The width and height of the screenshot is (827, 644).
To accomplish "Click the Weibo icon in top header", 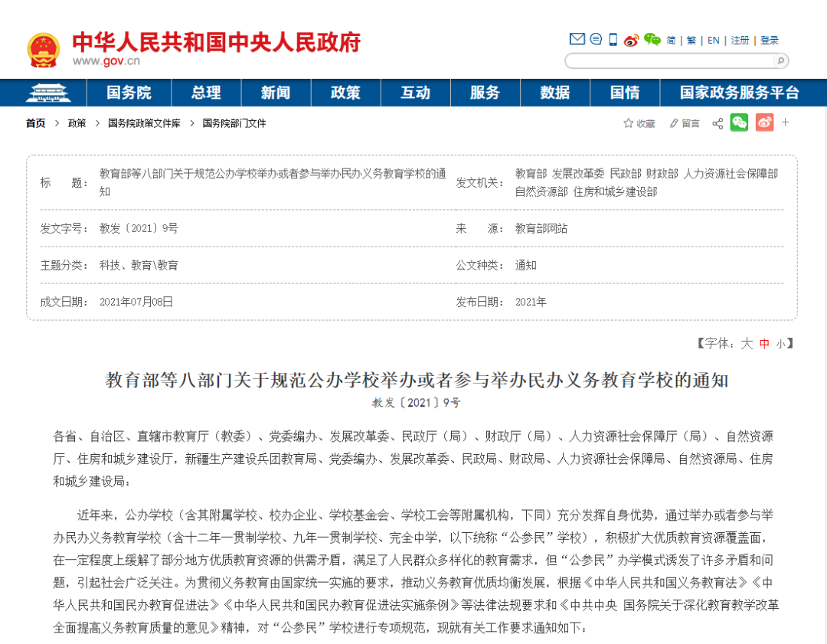I will [631, 40].
